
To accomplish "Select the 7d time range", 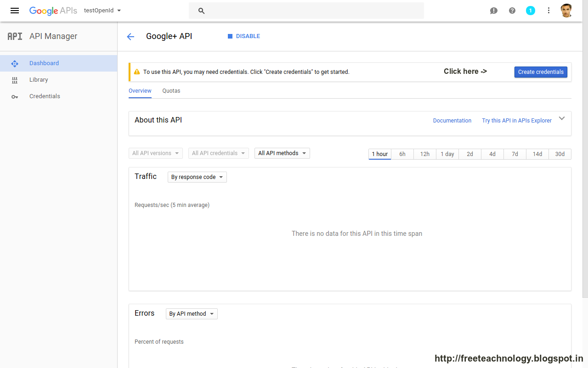I will click(x=515, y=154).
